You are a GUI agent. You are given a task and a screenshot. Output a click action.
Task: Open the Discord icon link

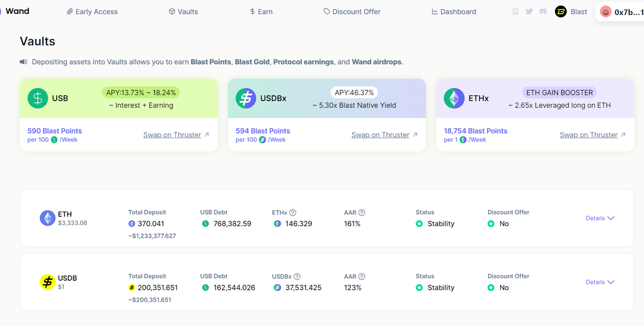pos(543,12)
